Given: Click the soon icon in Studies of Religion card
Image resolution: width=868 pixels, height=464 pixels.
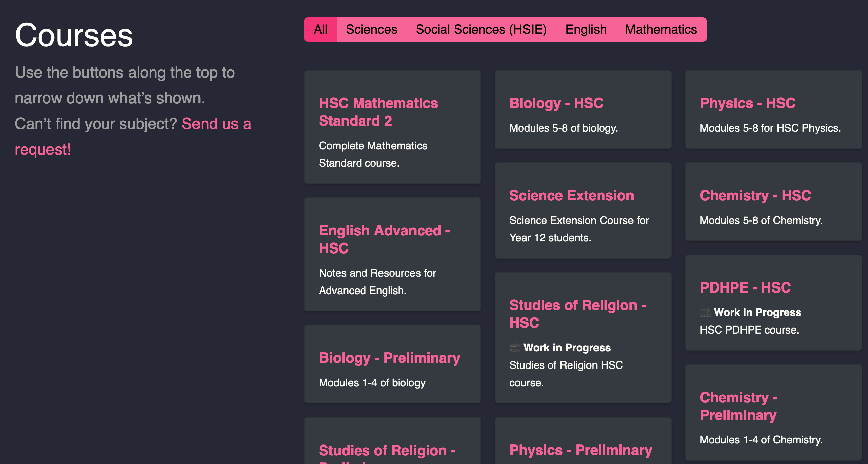Looking at the screenshot, I should (515, 347).
